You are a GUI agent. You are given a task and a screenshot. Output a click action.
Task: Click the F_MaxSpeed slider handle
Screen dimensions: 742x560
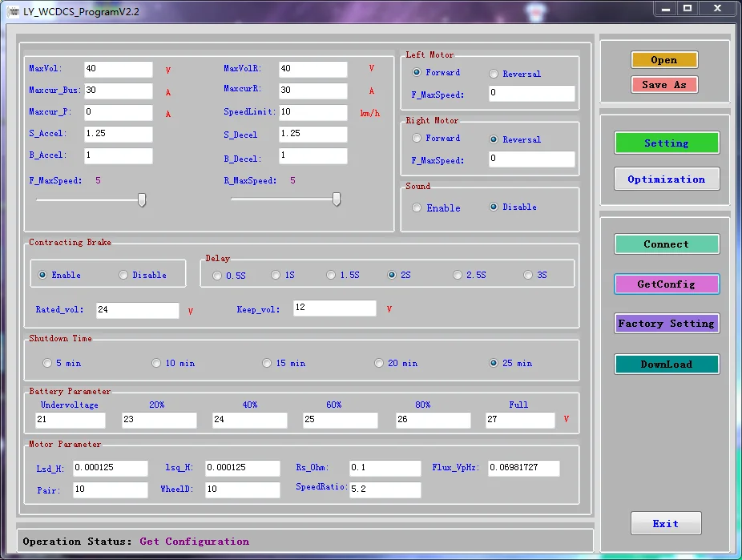(x=142, y=199)
